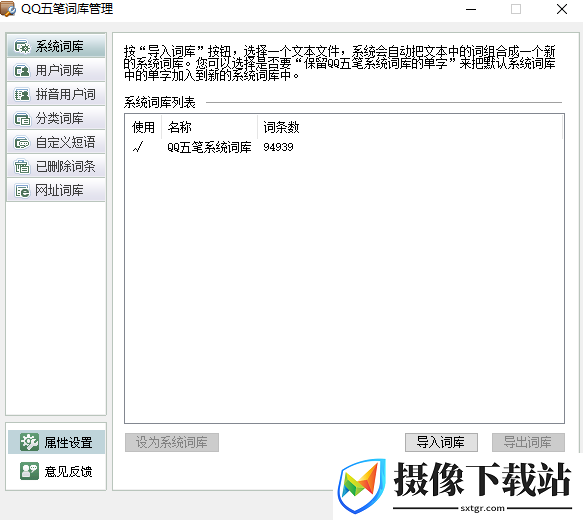
Task: Click the 94939 entry count cell
Action: tap(278, 147)
